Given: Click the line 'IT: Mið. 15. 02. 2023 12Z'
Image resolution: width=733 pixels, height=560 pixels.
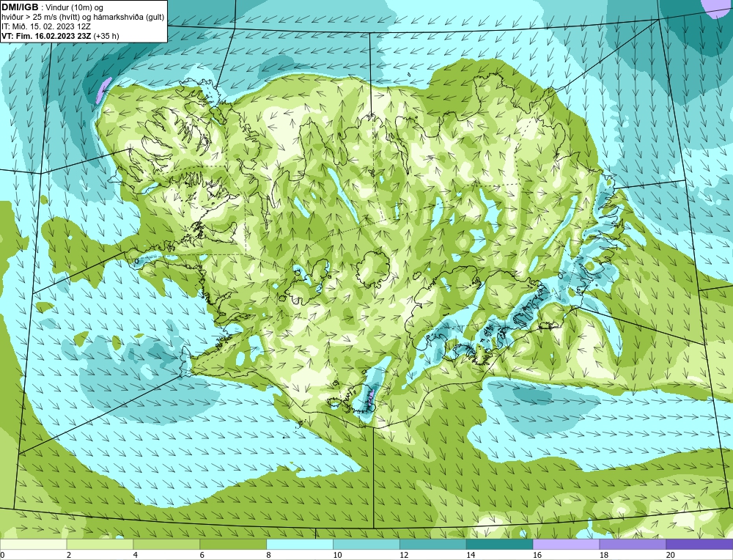Looking at the screenshot, I should pyautogui.click(x=45, y=26).
